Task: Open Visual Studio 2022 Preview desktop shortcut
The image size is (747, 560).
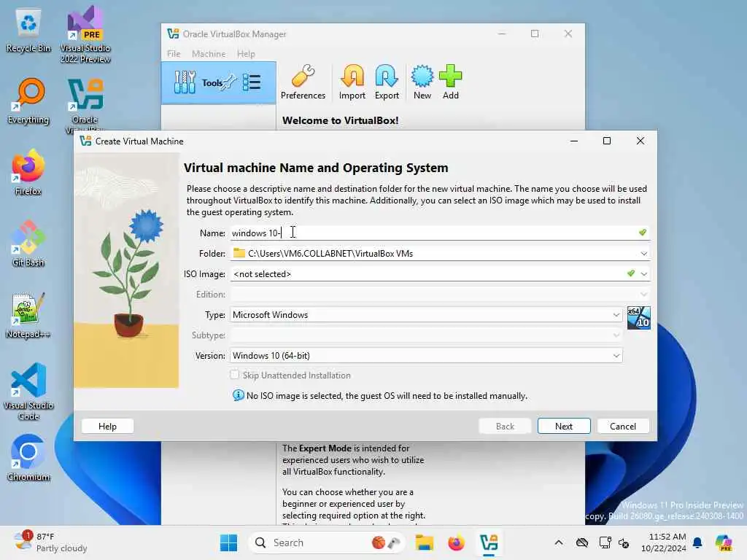Action: click(85, 34)
